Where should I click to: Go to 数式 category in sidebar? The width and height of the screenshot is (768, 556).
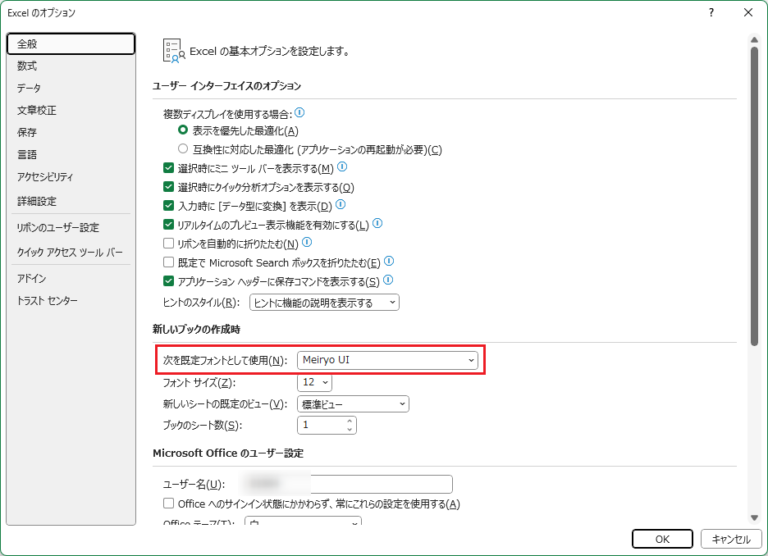pyautogui.click(x=28, y=66)
